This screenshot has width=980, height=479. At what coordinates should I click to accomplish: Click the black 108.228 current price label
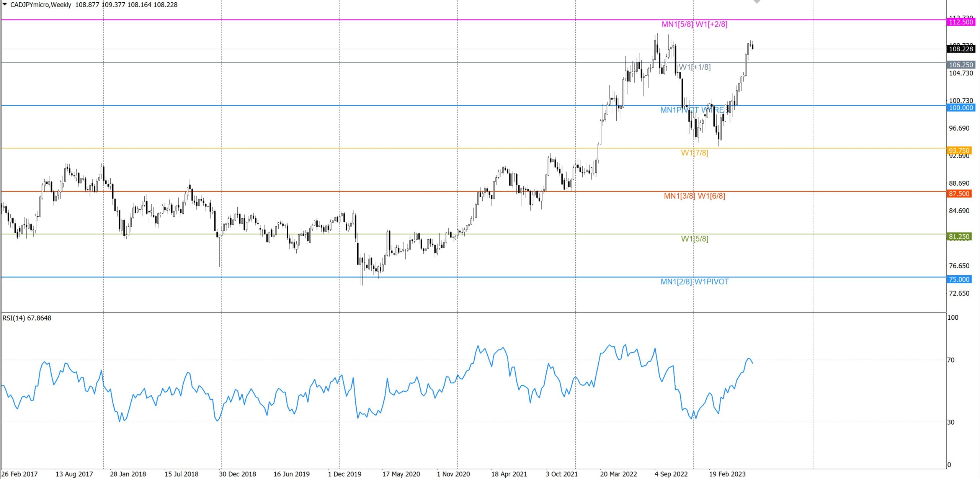coord(961,49)
